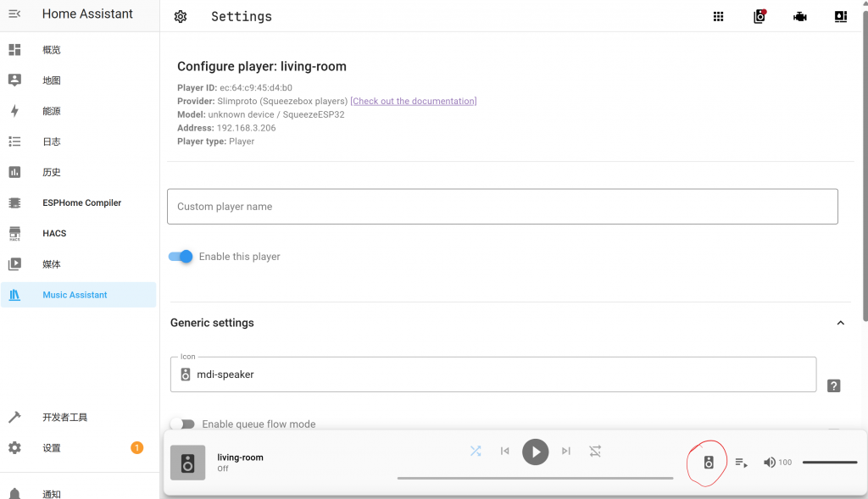Open the Check out the documentation link
The width and height of the screenshot is (868, 499).
tap(413, 101)
